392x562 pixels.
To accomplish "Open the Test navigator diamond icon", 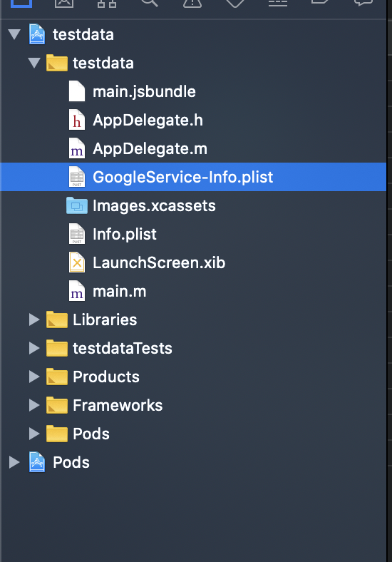I will click(235, 3).
